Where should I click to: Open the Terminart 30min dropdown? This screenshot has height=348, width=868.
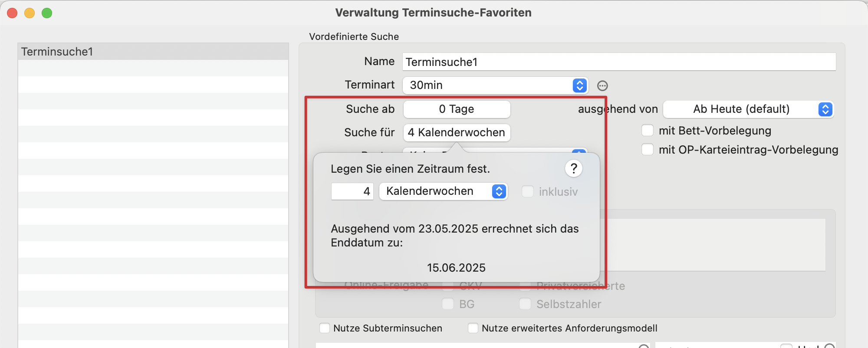point(495,85)
